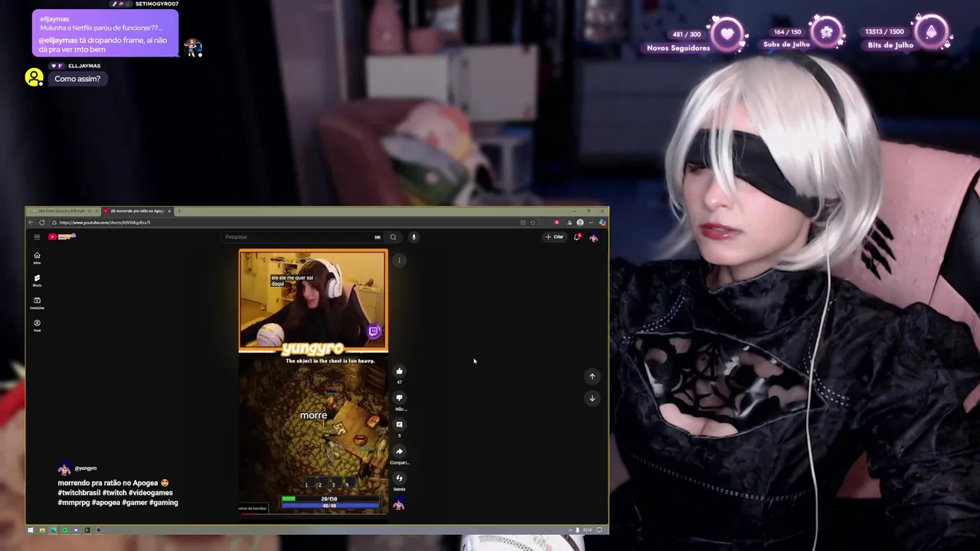This screenshot has height=551, width=980.
Task: Go to the YouTube logo home
Action: [62, 236]
